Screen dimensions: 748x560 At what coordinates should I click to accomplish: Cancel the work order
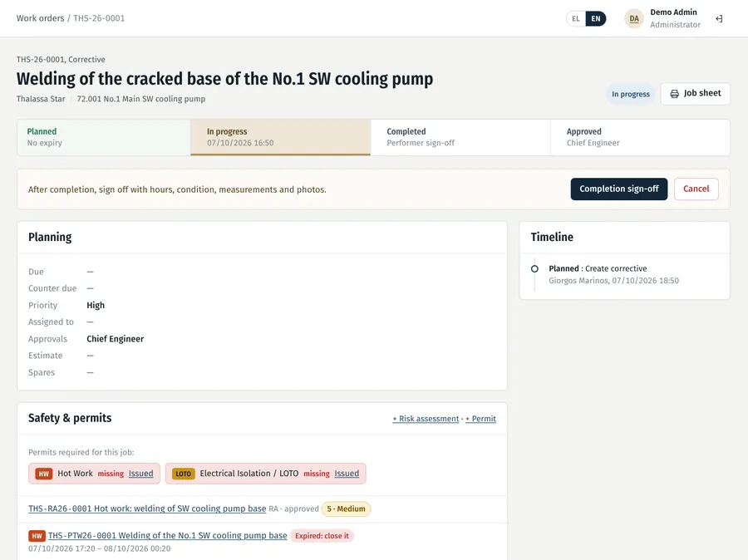(696, 189)
